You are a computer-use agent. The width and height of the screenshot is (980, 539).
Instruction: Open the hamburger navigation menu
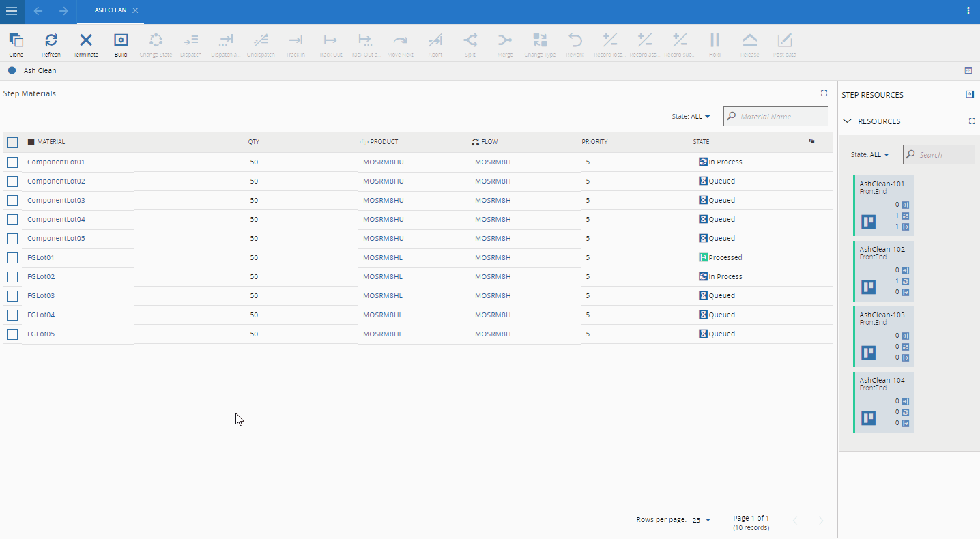[12, 11]
